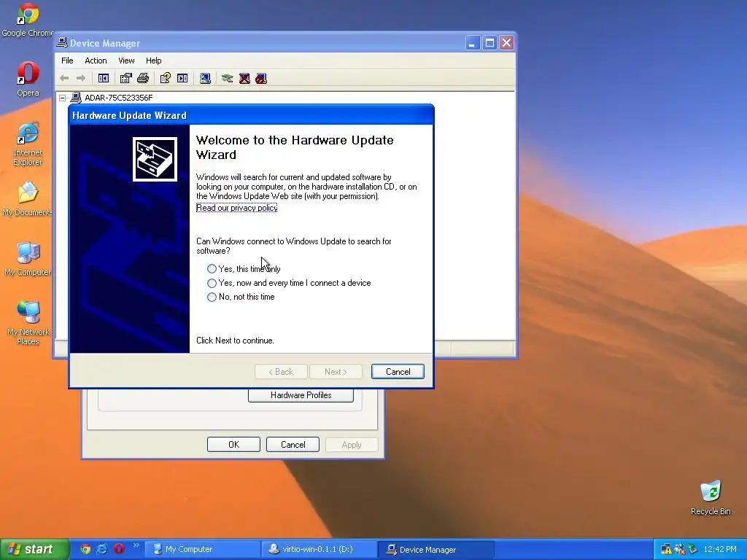Open the View menu in Device Manager
Viewport: 747px width, 560px height.
click(x=126, y=61)
